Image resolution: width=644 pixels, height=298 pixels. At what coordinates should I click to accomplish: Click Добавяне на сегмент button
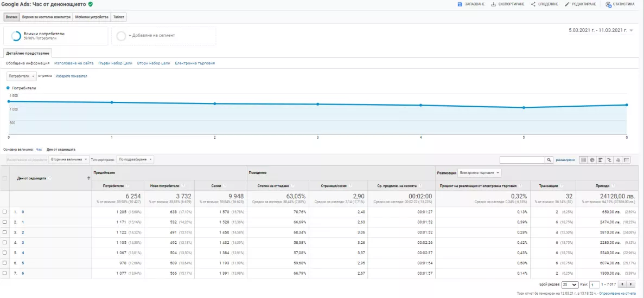163,36
